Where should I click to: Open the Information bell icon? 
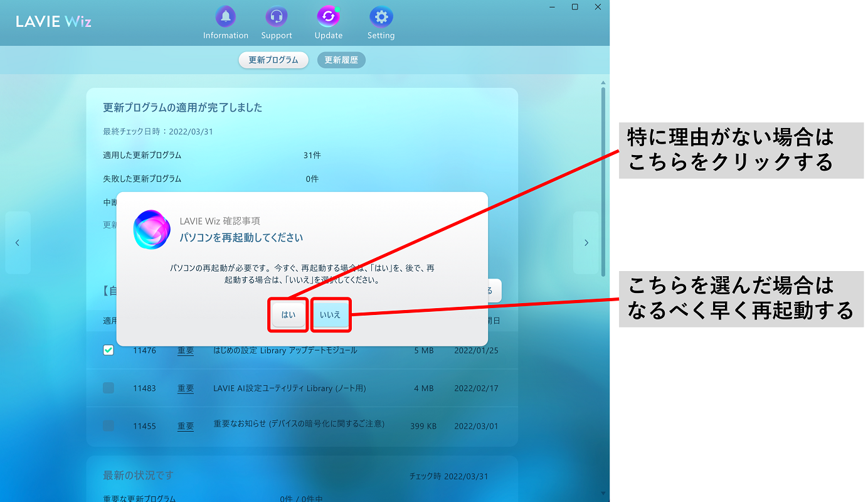(x=226, y=17)
